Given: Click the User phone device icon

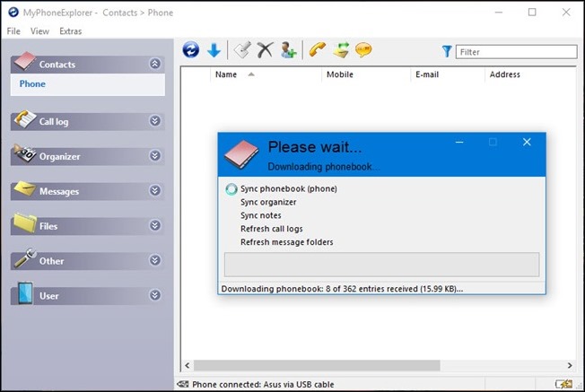Looking at the screenshot, I should (x=25, y=293).
